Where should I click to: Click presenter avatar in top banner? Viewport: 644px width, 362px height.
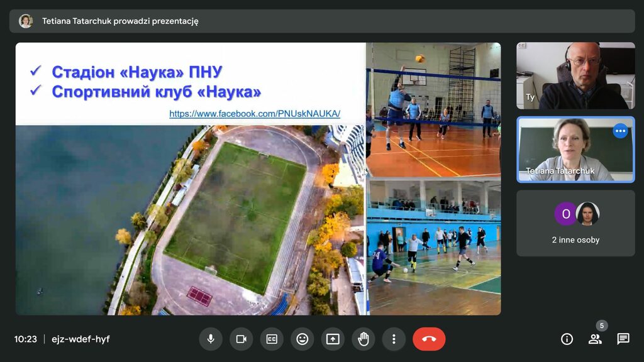click(x=25, y=21)
